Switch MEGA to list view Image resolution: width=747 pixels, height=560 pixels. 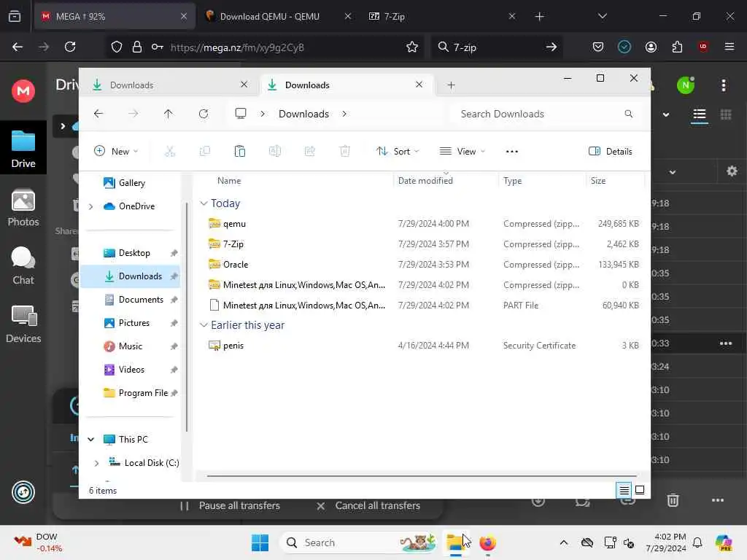click(700, 114)
